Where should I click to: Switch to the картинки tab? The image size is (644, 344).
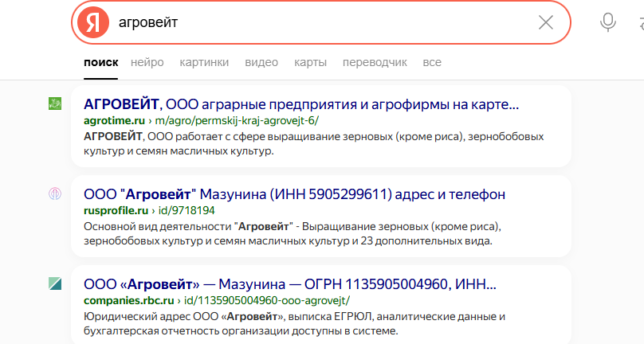tap(204, 62)
